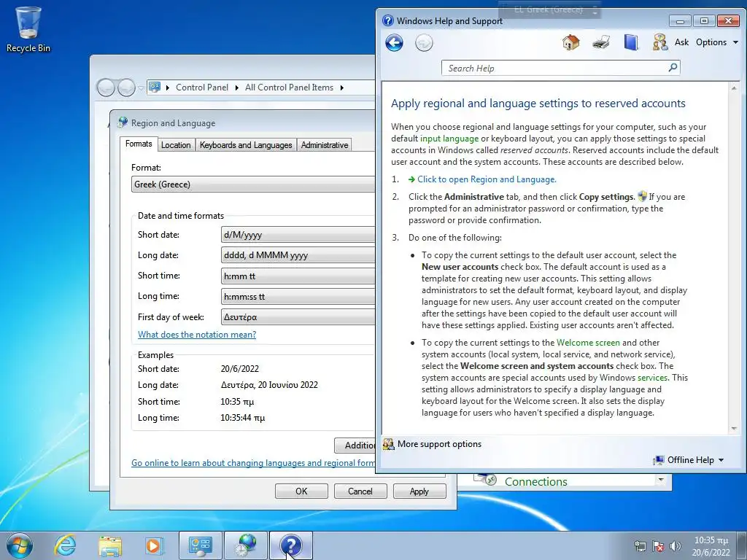Open the 'Welcome screen' glossary link
747x560 pixels.
pyautogui.click(x=588, y=343)
